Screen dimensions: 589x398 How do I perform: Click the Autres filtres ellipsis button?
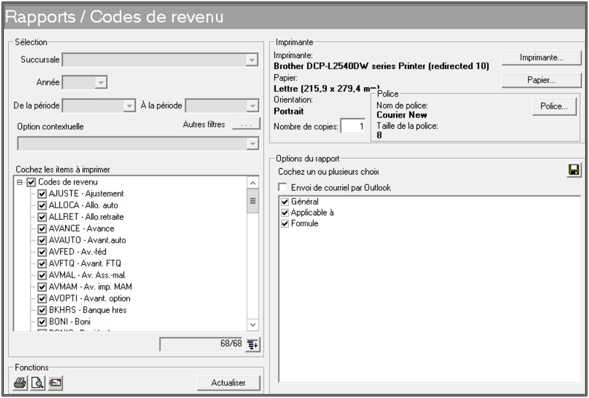246,124
